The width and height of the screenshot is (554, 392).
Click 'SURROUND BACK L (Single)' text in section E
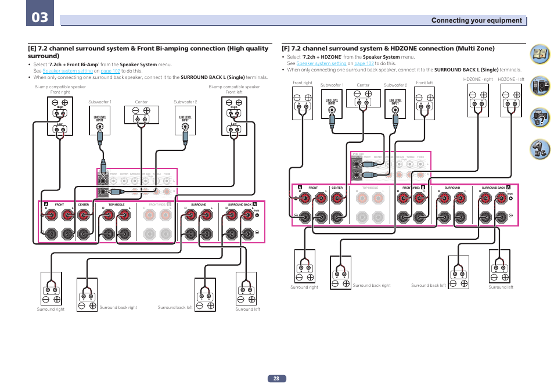pyautogui.click(x=213, y=77)
